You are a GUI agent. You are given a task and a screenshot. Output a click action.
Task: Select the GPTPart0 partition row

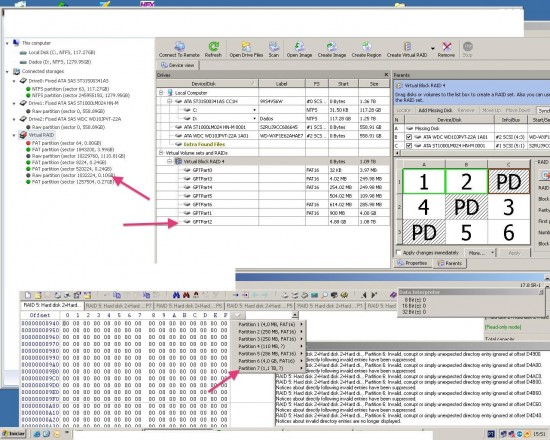point(273,170)
